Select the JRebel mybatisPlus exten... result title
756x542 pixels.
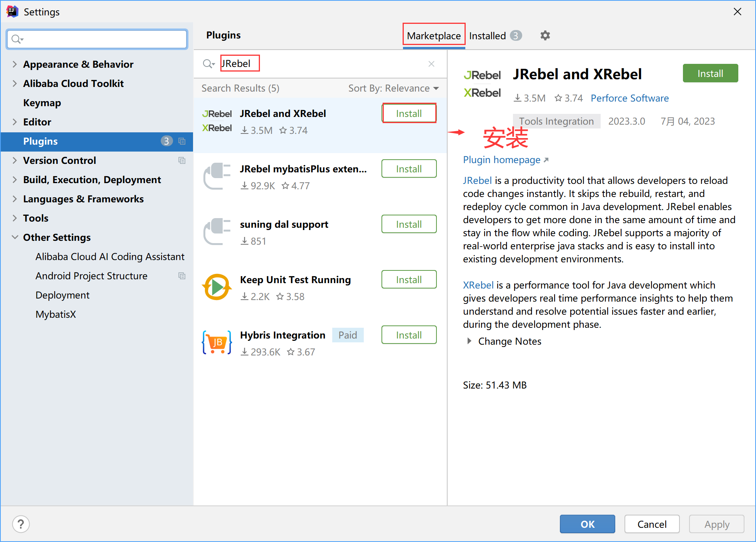coord(303,169)
